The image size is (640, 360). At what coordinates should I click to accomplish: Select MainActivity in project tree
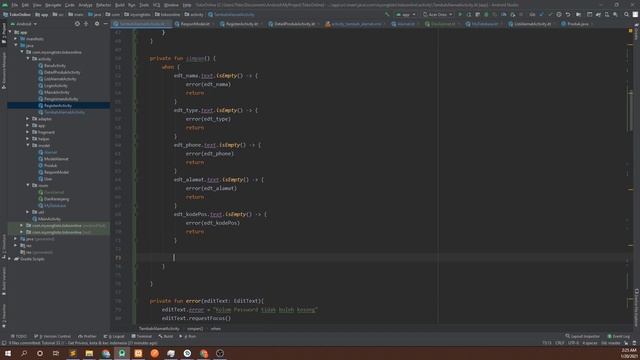click(x=49, y=219)
